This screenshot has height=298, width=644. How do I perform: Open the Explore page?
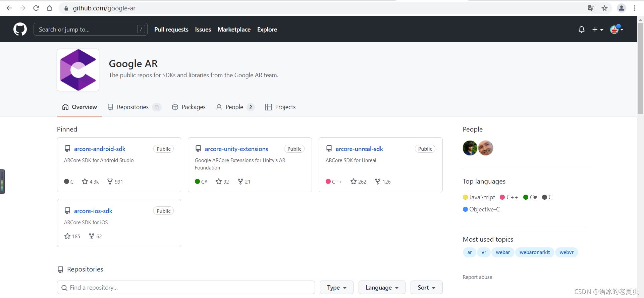point(267,30)
